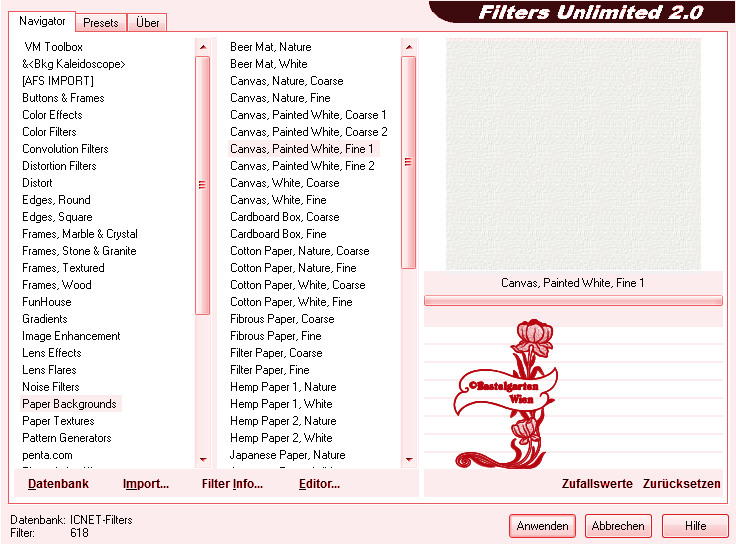Select Beer Mat, Nature filter
This screenshot has height=544, width=736.
[271, 47]
